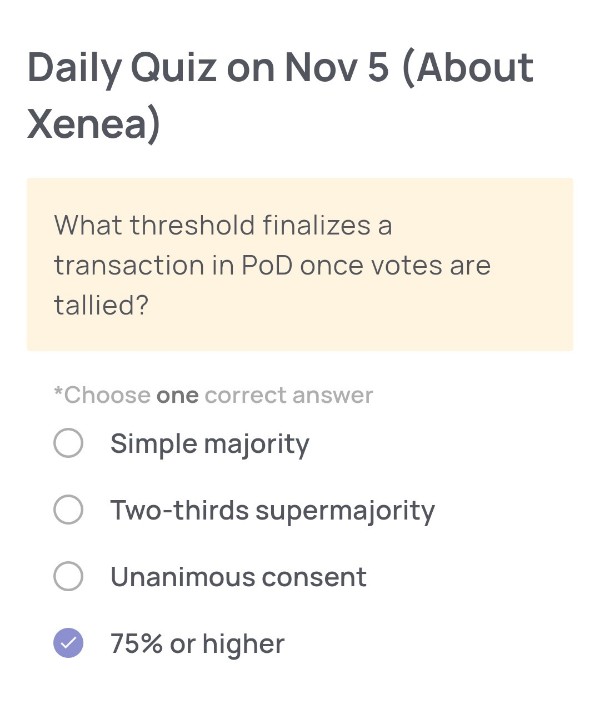Viewport: 600px width, 714px height.
Task: Click 'Nov 5' in the quiz title
Action: click(336, 68)
